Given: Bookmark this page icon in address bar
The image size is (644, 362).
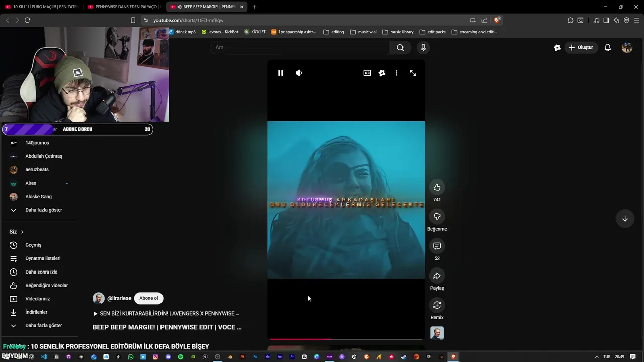Looking at the screenshot, I should pos(133,20).
